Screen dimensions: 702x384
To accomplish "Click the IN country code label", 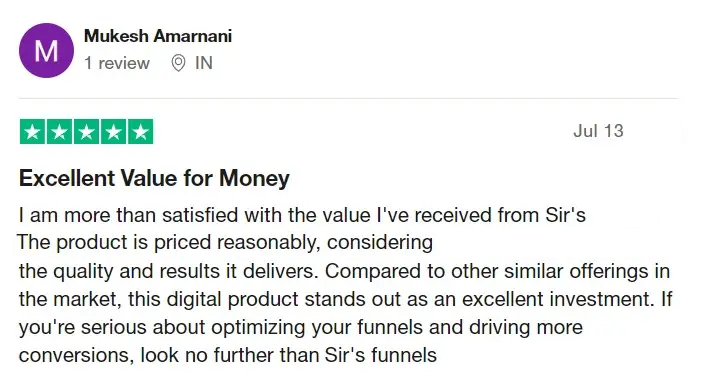I will tap(204, 63).
